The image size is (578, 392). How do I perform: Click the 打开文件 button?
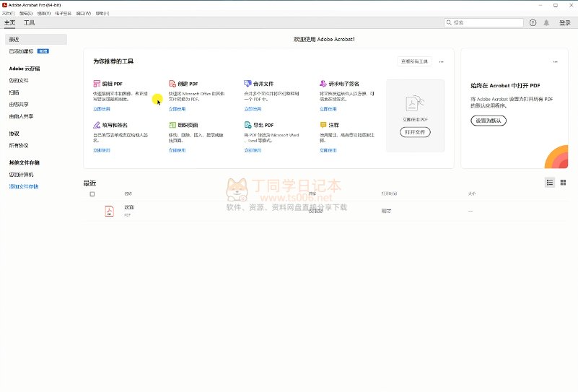click(415, 132)
